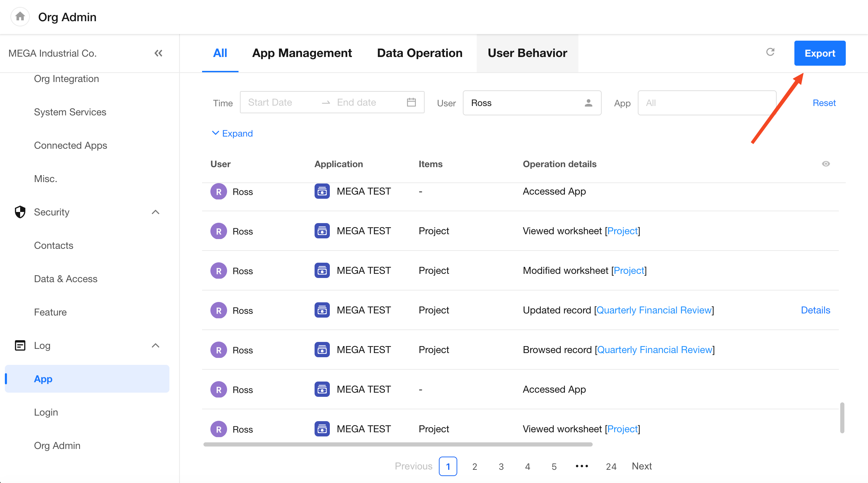The image size is (868, 483).
Task: Click the Security shield icon
Action: 20,212
